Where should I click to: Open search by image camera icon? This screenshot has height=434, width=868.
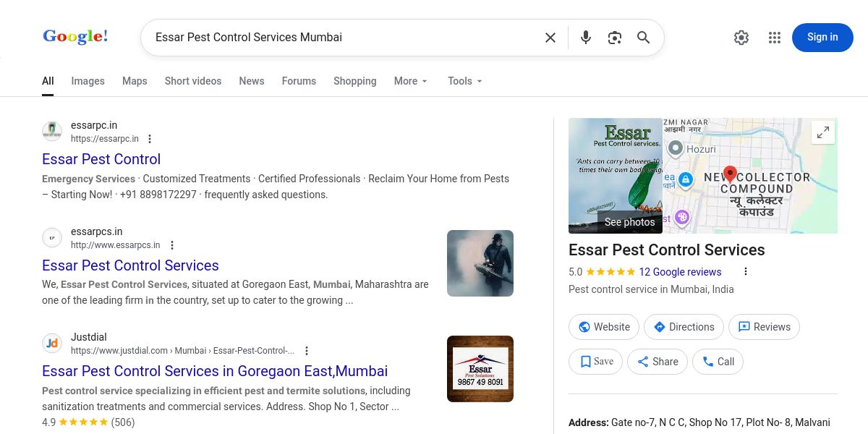(x=615, y=38)
